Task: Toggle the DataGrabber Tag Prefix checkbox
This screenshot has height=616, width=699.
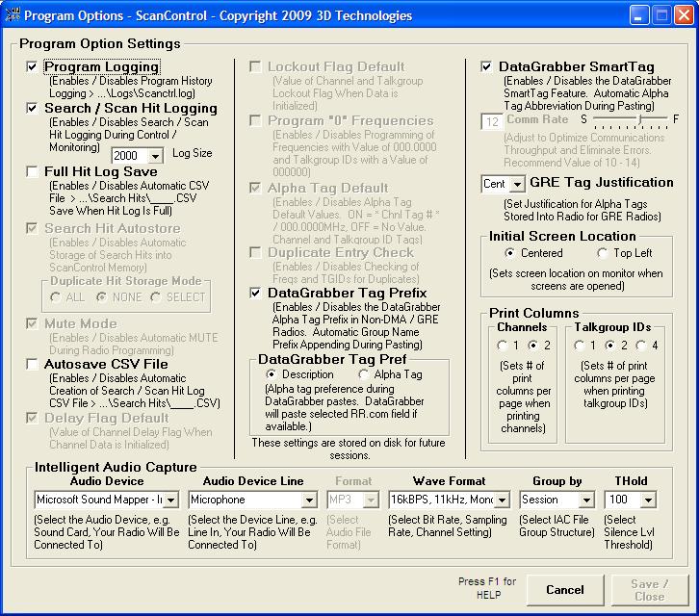Action: [255, 293]
